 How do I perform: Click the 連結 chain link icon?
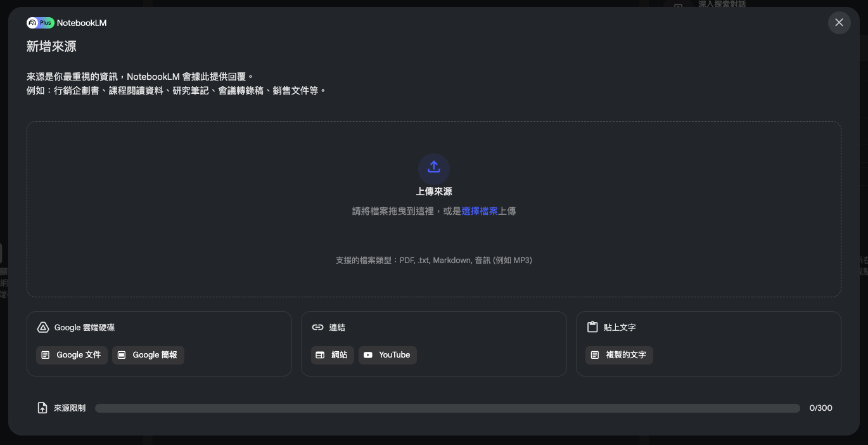317,328
